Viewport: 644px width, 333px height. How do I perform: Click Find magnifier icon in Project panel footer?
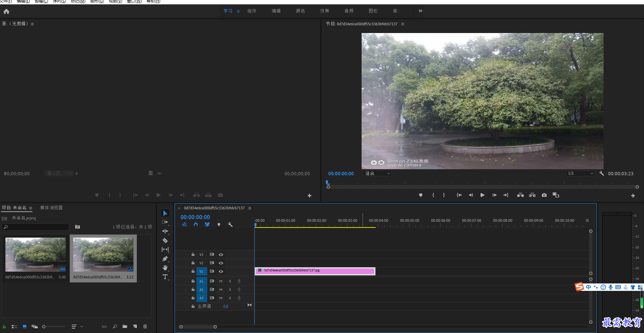click(x=115, y=326)
